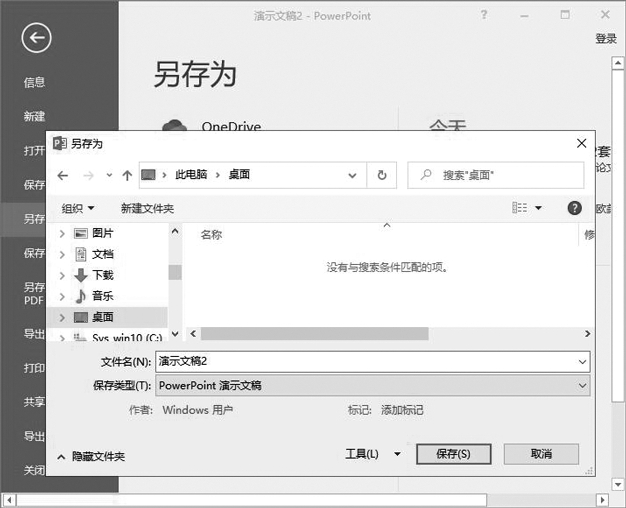Collapse folders with 隐藏文件夹

[x=91, y=456]
